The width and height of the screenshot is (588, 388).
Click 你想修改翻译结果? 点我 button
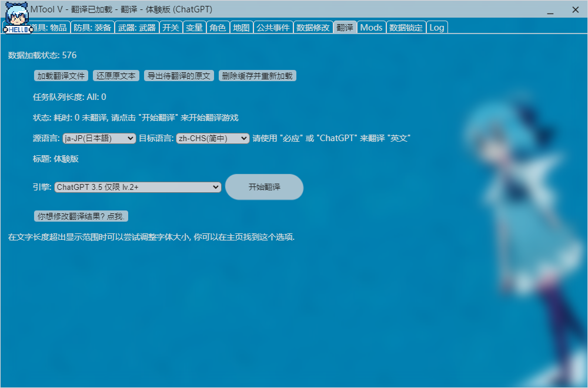(x=81, y=216)
